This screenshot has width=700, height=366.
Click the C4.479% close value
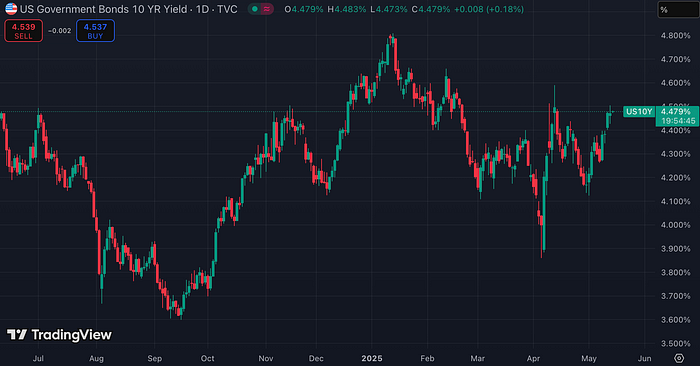(431, 9)
